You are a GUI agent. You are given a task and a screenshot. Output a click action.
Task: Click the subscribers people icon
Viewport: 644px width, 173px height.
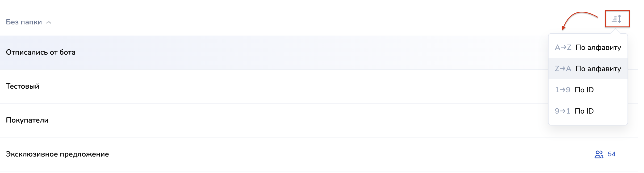click(x=599, y=154)
